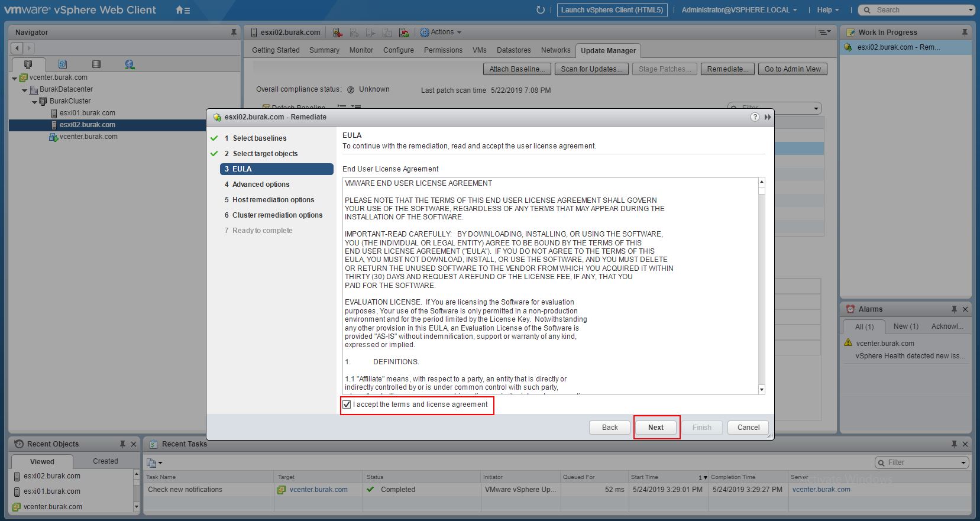Open the Getting Started tab

276,50
